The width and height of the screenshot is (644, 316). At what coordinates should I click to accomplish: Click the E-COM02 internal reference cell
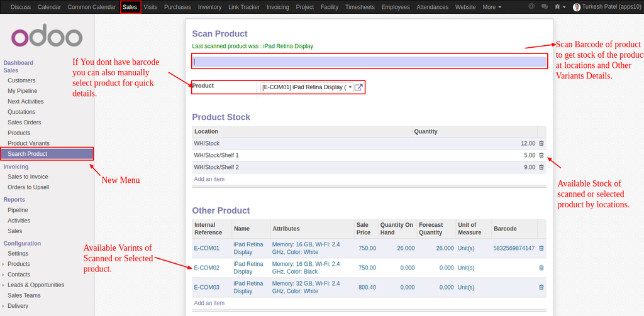point(212,268)
